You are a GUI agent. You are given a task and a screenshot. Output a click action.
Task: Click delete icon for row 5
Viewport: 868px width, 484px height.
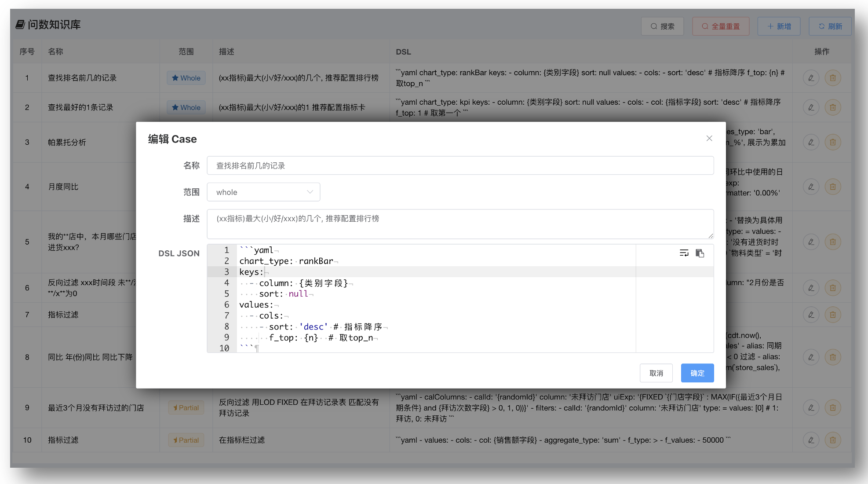tap(833, 242)
